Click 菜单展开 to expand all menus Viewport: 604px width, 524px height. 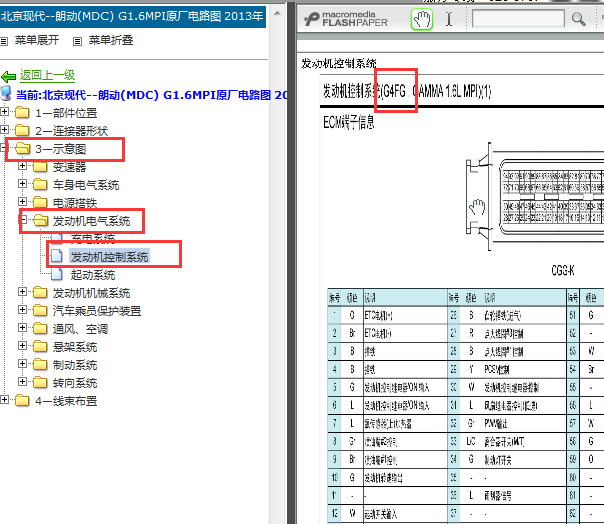pyautogui.click(x=37, y=40)
